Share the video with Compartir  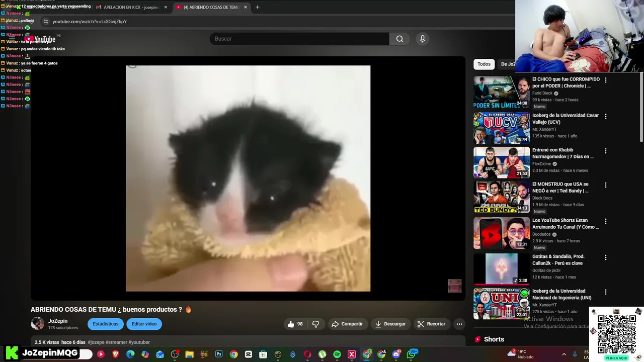(x=347, y=324)
